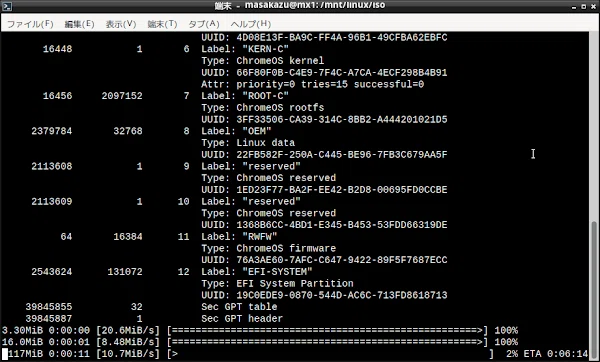Click the Label "KERN-C" text
The image size is (600, 362).
pyautogui.click(x=245, y=49)
